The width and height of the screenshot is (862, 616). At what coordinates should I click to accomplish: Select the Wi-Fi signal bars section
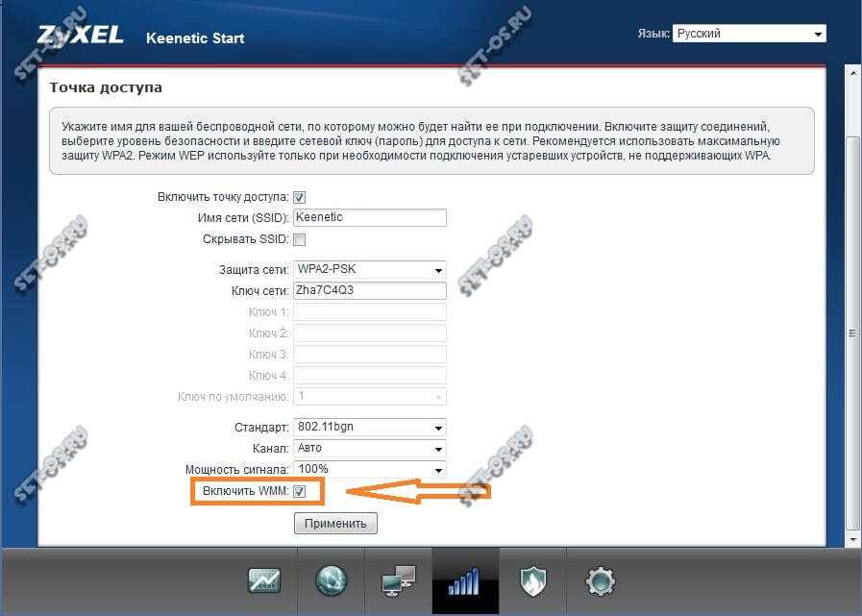[465, 581]
